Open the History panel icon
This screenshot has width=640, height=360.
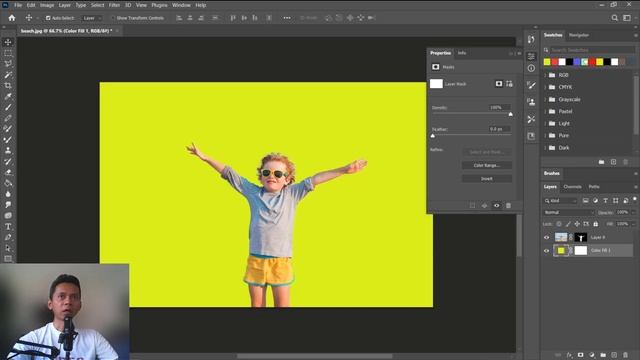pyautogui.click(x=531, y=39)
